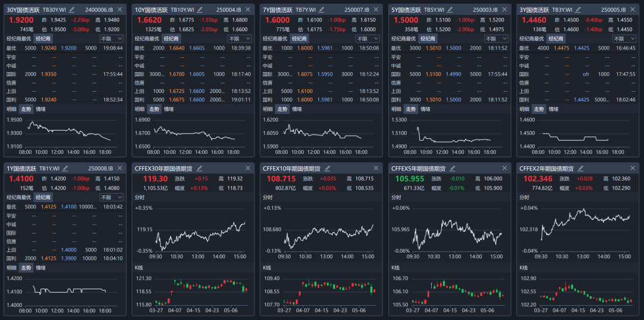Click 最优 time 18:03:42 in 1Y panel
This screenshot has height=320, width=644.
point(114,207)
